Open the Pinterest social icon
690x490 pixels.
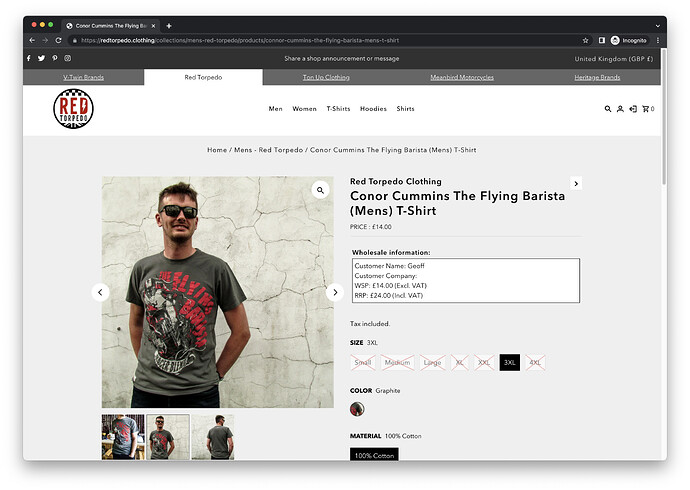tap(55, 58)
